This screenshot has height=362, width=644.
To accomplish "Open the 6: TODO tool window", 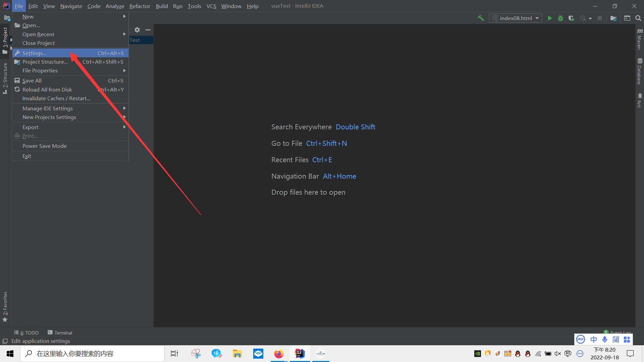I will (26, 333).
